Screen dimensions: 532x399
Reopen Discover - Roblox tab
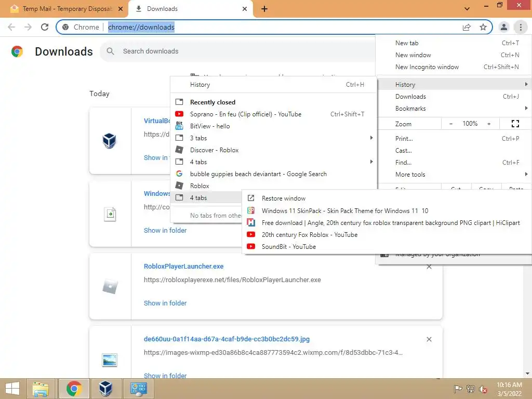pyautogui.click(x=273, y=150)
